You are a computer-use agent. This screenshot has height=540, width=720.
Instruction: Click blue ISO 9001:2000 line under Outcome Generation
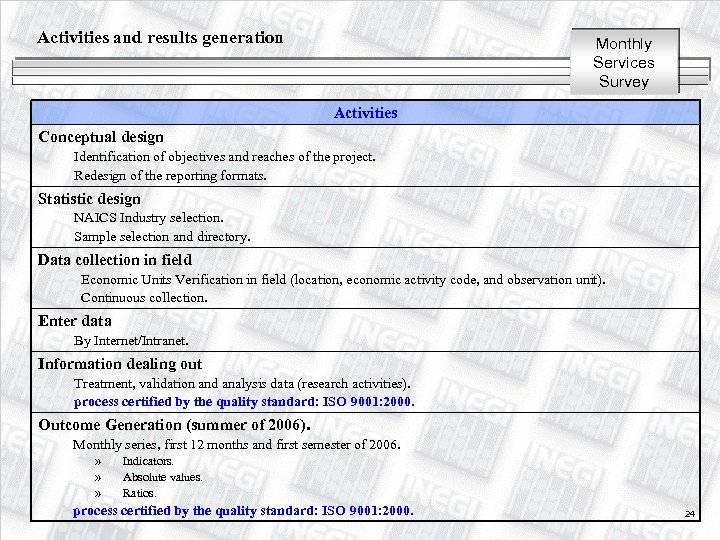point(243,511)
